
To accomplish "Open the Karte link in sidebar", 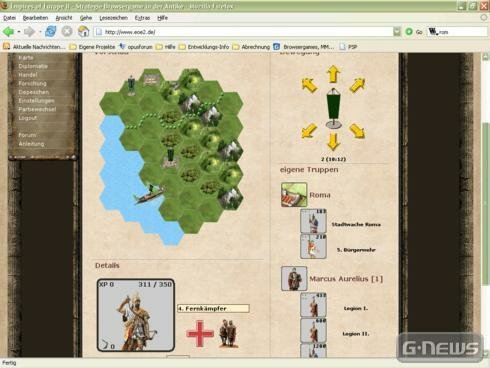I will coord(26,57).
